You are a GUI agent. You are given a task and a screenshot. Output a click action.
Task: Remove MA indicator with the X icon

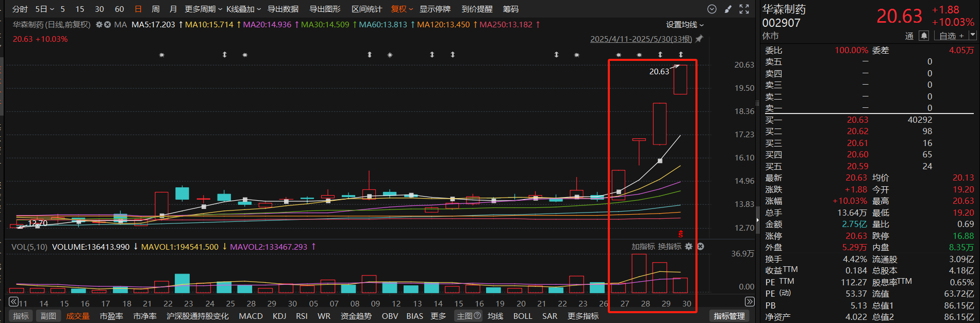point(107,25)
